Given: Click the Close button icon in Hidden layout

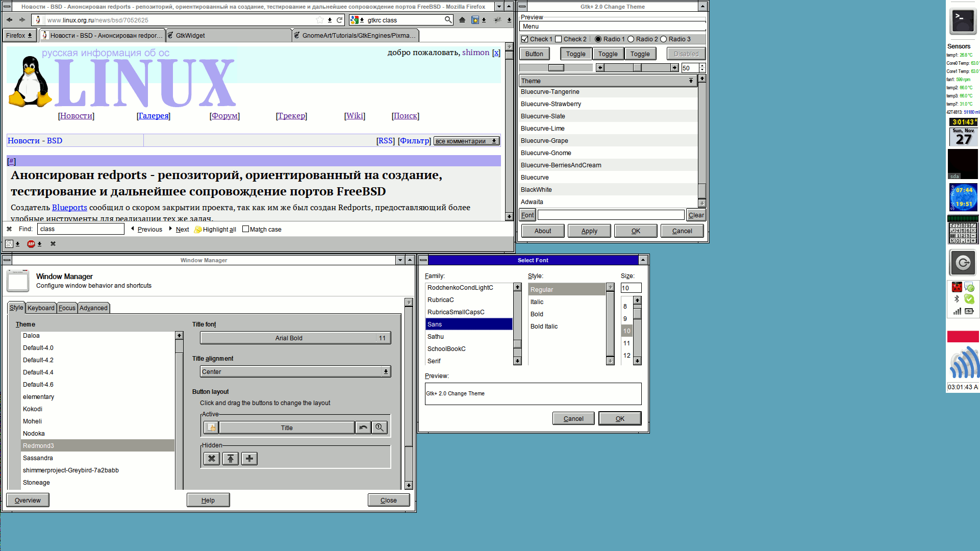Looking at the screenshot, I should click(212, 459).
